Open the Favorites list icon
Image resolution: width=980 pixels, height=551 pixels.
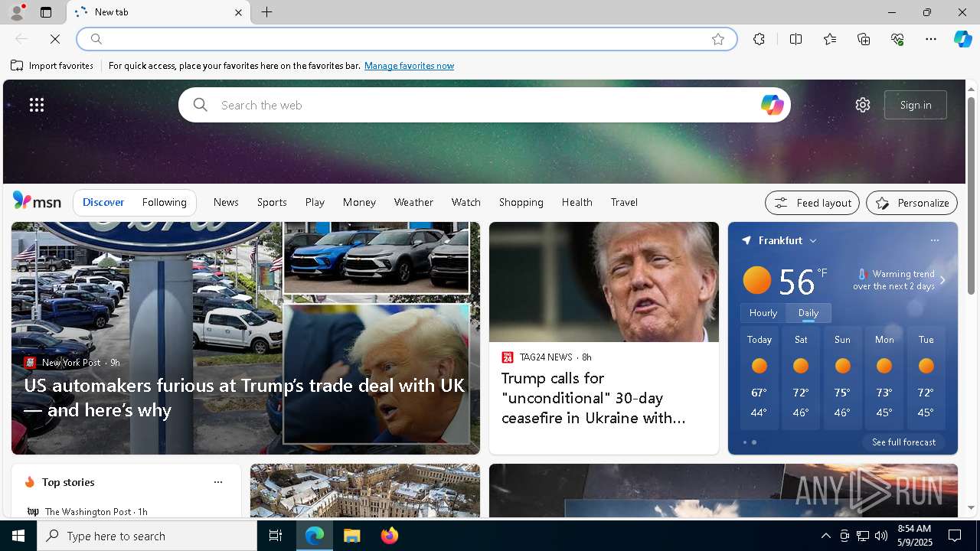click(830, 39)
